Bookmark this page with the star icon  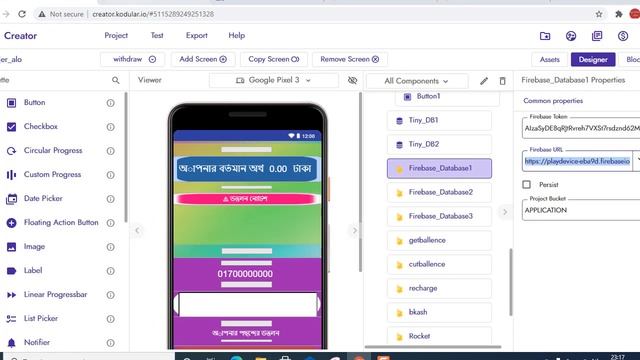(599, 14)
